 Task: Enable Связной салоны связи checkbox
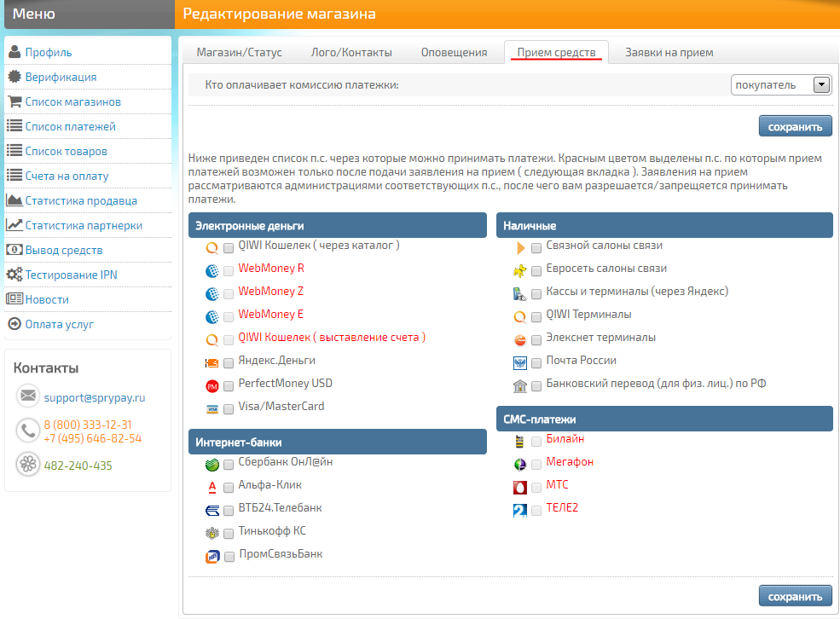pos(536,248)
